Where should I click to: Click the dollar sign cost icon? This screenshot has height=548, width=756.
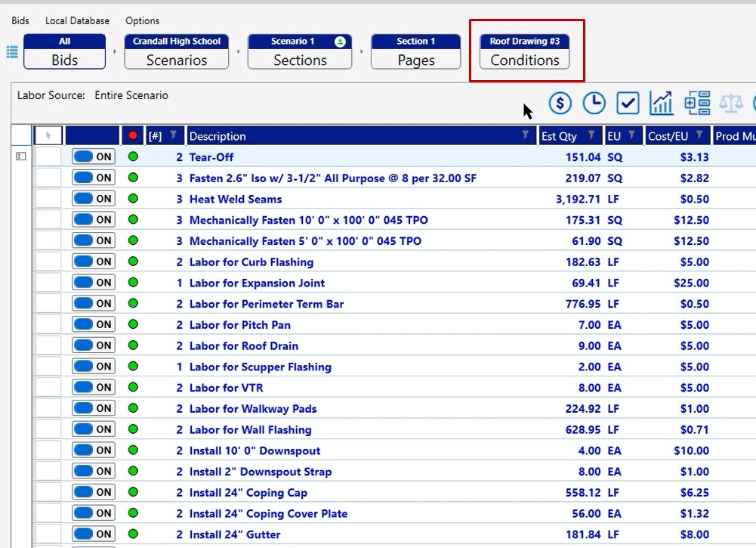pos(560,104)
